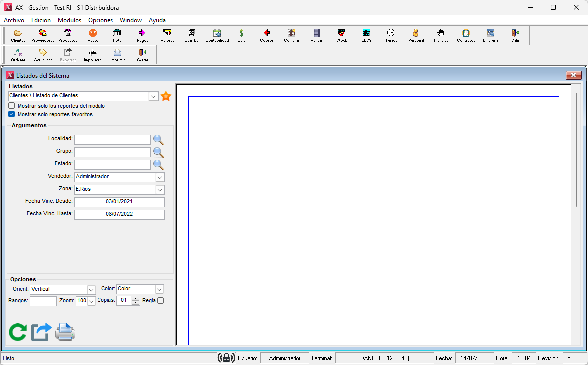Image resolution: width=588 pixels, height=365 pixels.
Task: Open the Zona dropdown list
Action: pos(160,190)
